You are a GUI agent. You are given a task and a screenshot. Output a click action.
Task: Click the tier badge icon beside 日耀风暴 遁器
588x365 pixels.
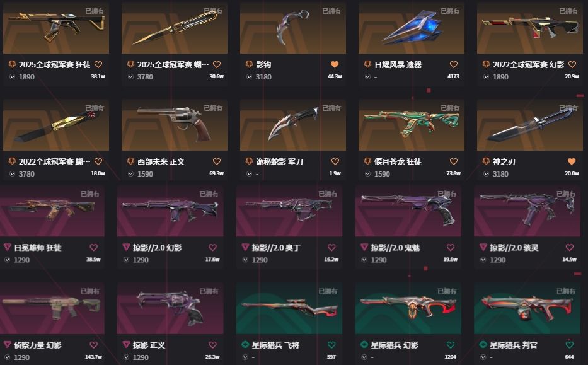[x=367, y=64]
